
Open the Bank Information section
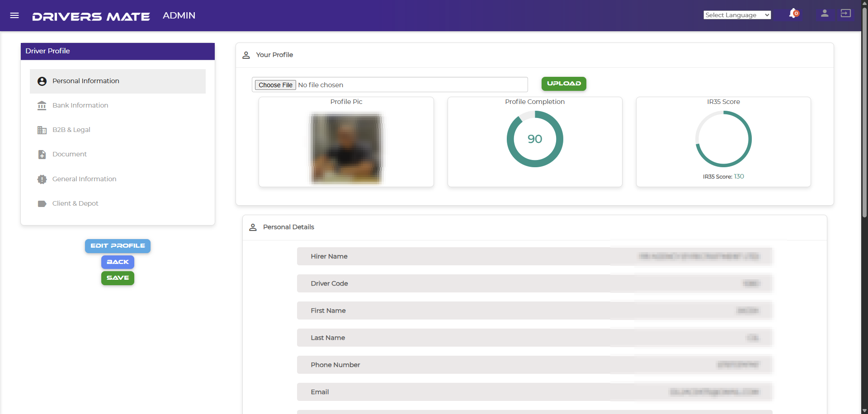click(118, 106)
